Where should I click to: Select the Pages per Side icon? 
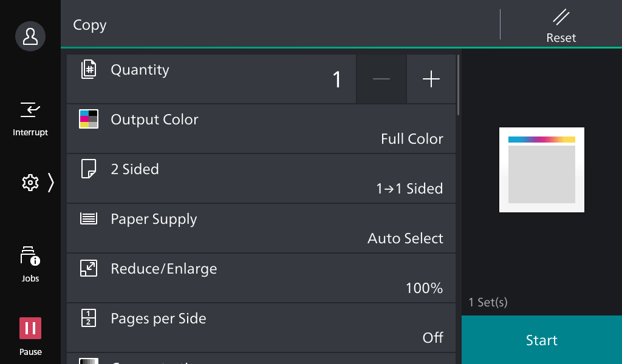88,318
